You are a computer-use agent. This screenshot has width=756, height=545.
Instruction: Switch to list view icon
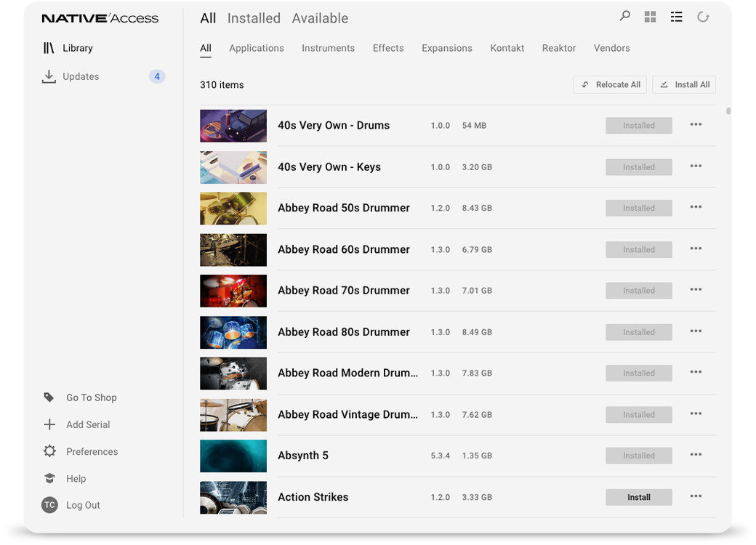click(677, 17)
